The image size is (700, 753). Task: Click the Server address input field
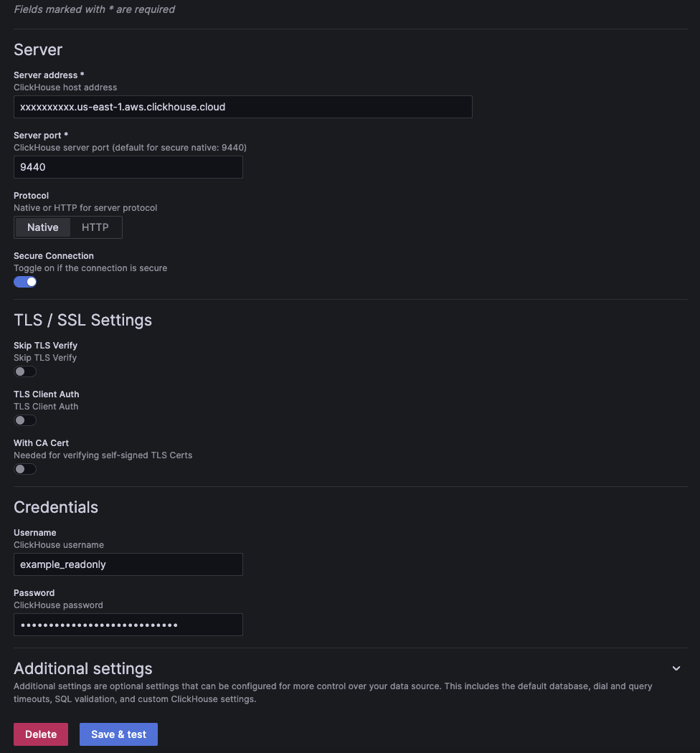click(x=243, y=106)
